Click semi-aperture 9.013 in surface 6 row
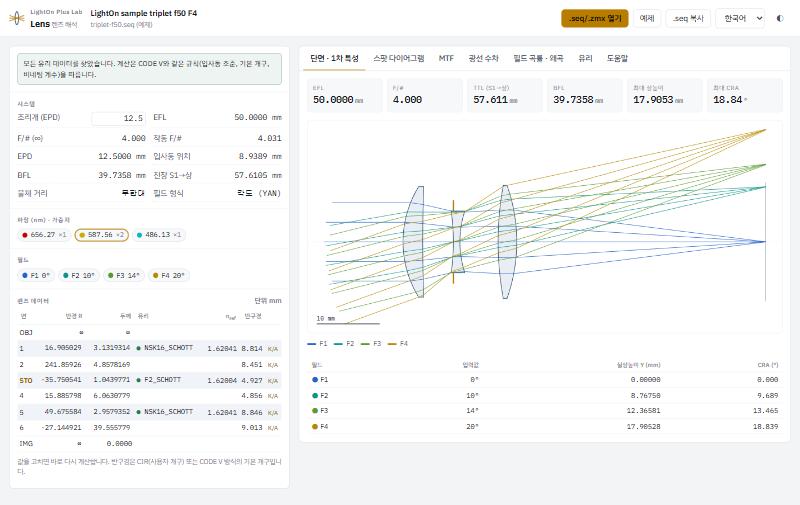 [x=252, y=428]
